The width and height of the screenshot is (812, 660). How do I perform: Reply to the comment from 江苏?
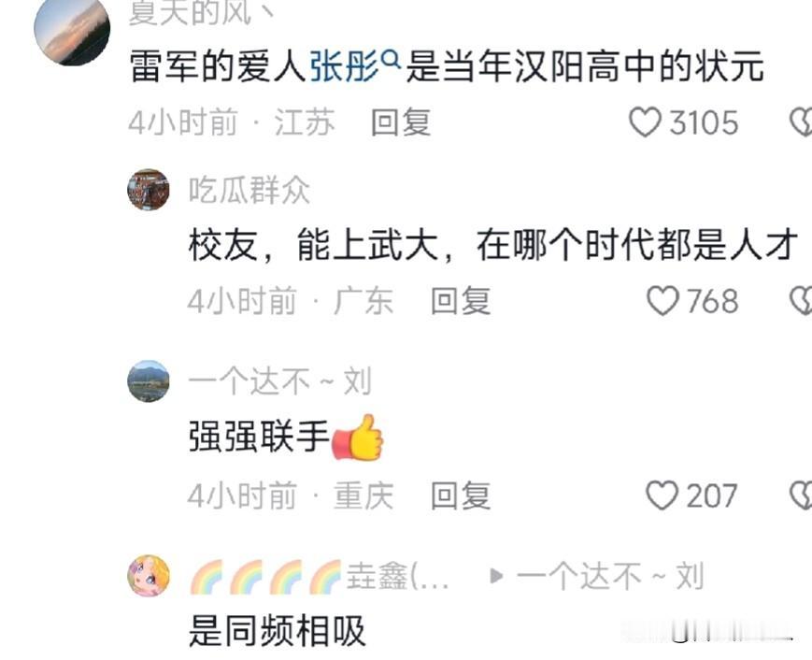click(401, 122)
